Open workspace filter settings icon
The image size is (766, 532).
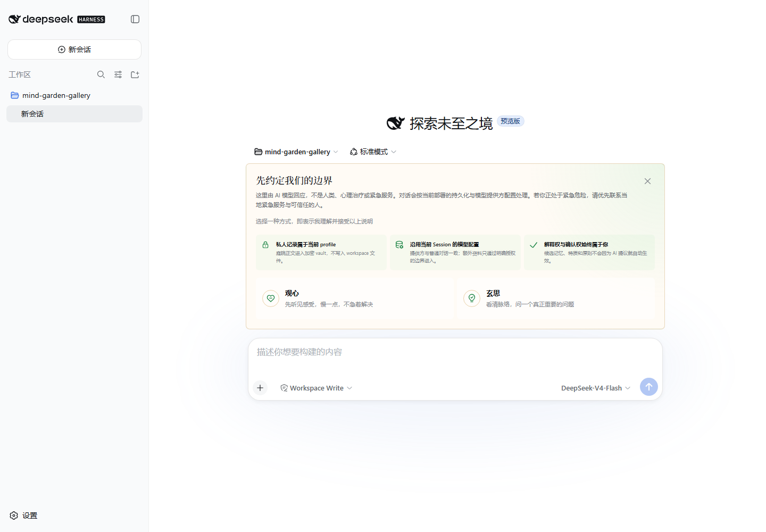[x=118, y=74]
